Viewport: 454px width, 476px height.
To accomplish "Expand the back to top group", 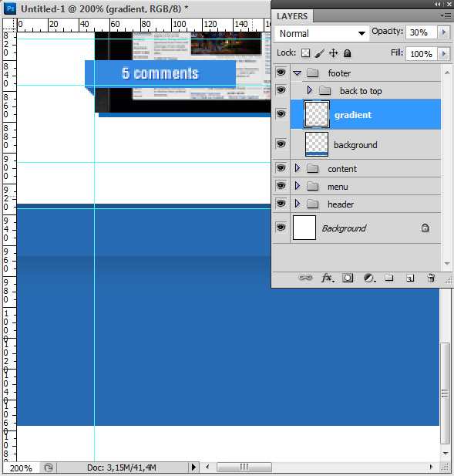I will coord(309,90).
